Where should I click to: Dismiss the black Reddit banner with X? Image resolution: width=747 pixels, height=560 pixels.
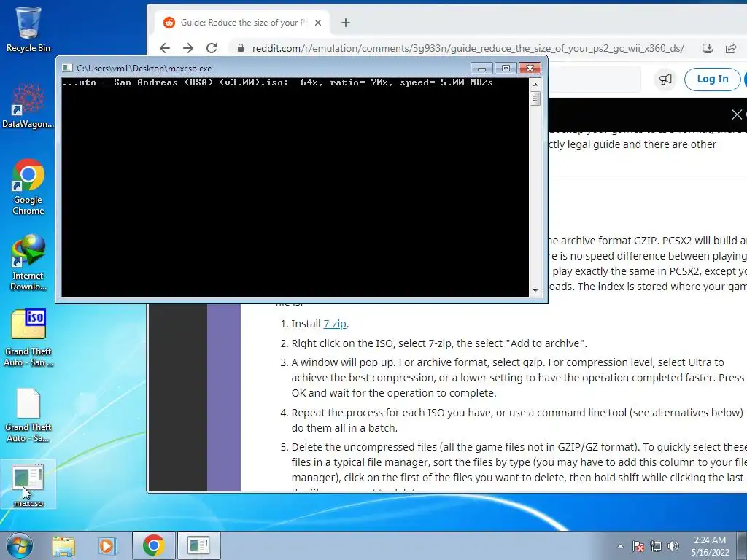[737, 114]
